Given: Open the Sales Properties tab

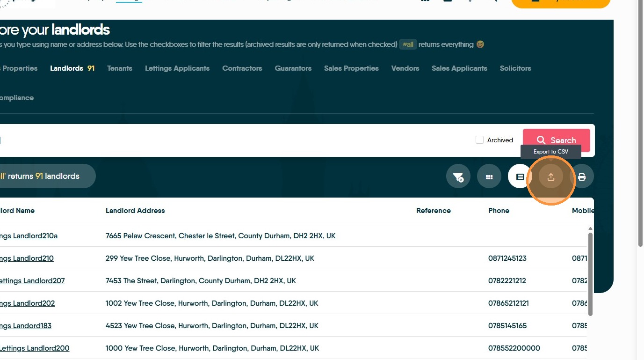Looking at the screenshot, I should [x=351, y=68].
